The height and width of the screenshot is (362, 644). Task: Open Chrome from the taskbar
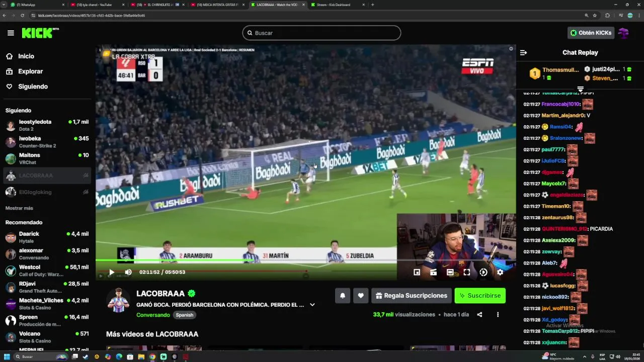[152, 357]
